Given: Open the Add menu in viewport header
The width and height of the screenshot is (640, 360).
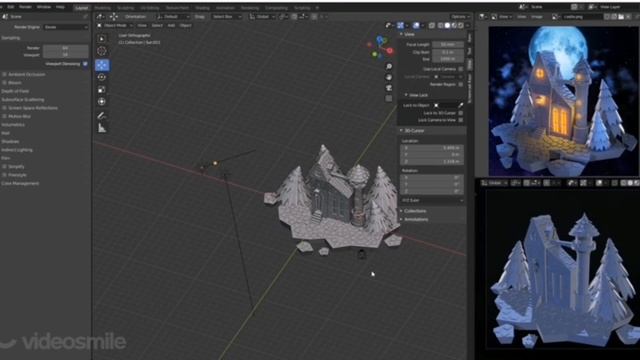Looking at the screenshot, I should [171, 25].
